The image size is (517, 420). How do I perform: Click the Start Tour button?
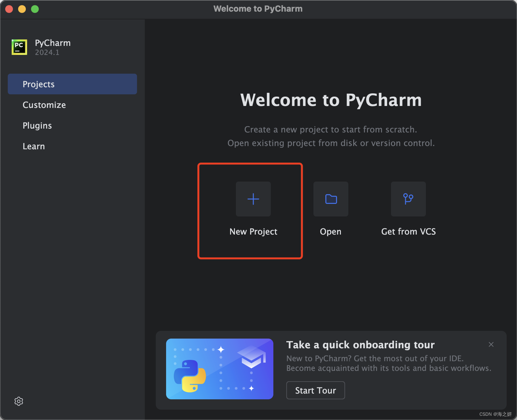[315, 390]
